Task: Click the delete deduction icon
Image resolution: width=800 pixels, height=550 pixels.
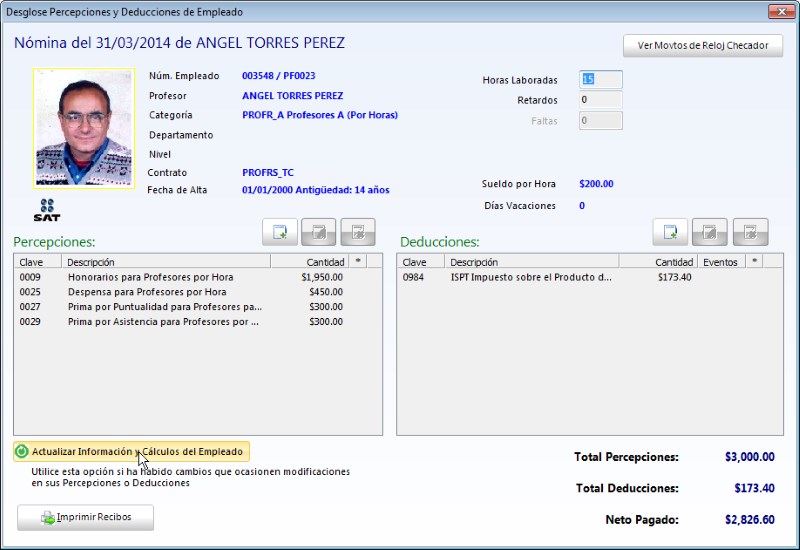Action: click(x=751, y=232)
